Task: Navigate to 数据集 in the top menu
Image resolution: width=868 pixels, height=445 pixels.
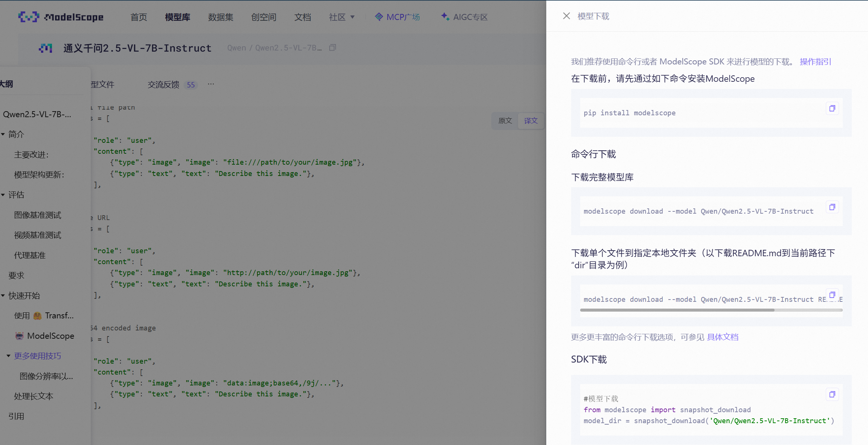Action: point(221,17)
